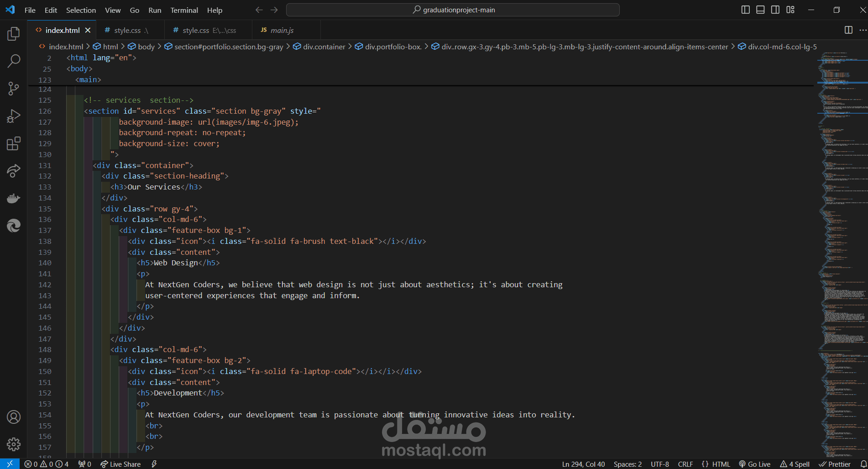This screenshot has height=469, width=868.
Task: Toggle the primary side bar
Action: click(746, 10)
